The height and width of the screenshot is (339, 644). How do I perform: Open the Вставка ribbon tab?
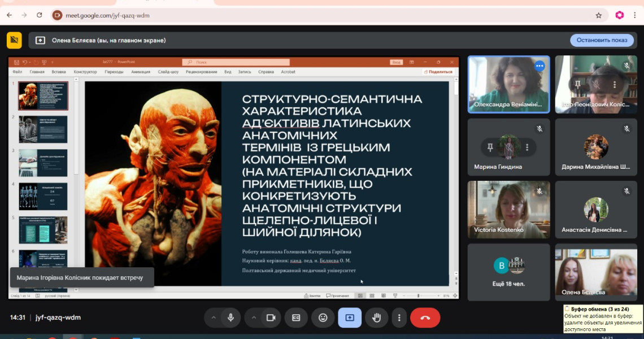pyautogui.click(x=59, y=72)
